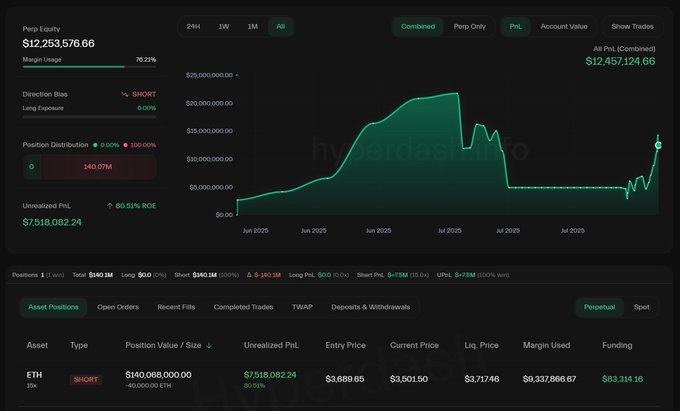Click the entry price $3,689.65
This screenshot has width=680, height=411.
(345, 379)
